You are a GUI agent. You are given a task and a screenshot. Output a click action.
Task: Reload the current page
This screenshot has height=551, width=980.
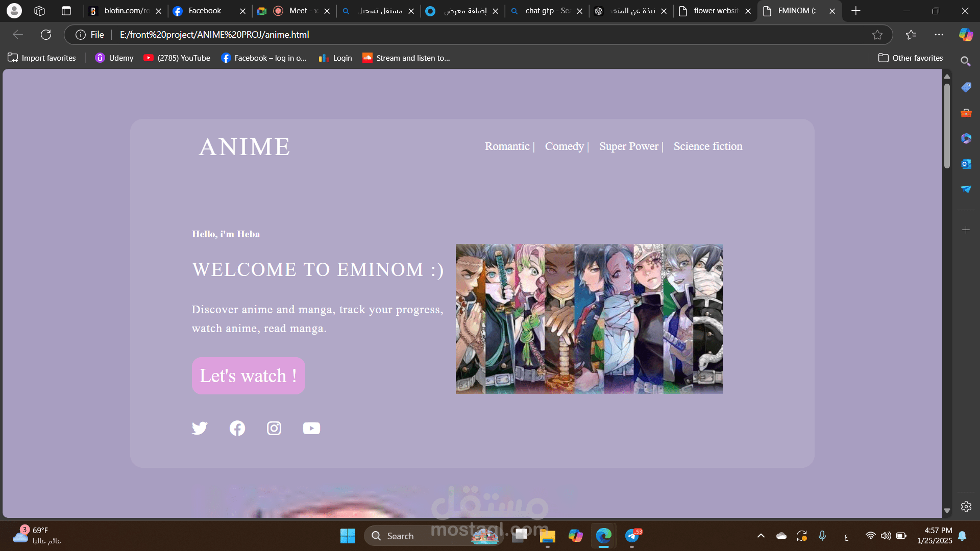tap(46, 35)
